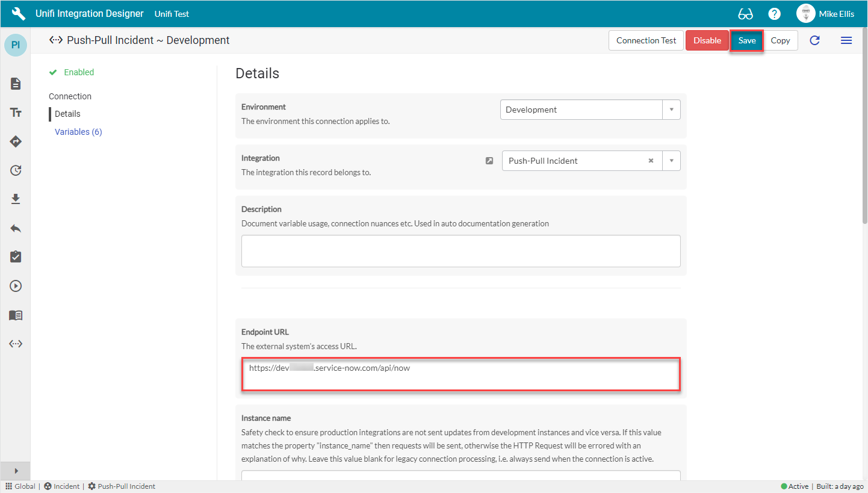Screen dimensions: 868x493
Task: Select the open book sidebar icon
Action: tap(16, 315)
